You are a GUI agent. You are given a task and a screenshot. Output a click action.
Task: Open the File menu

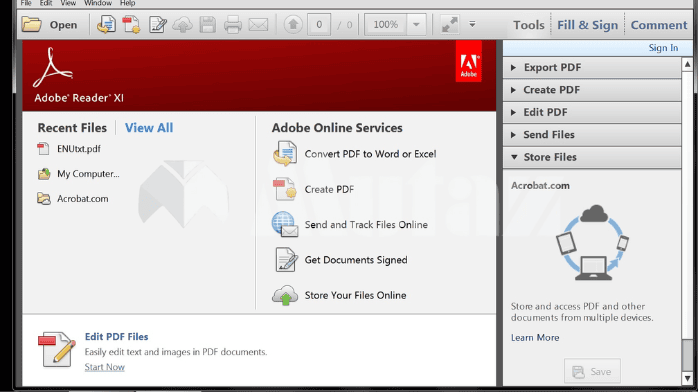pyautogui.click(x=26, y=3)
